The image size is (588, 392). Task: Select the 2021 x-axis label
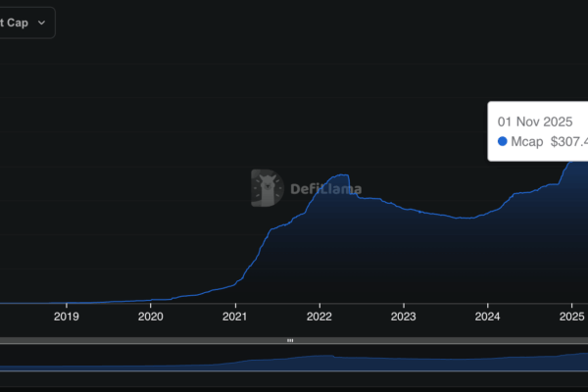tap(235, 317)
